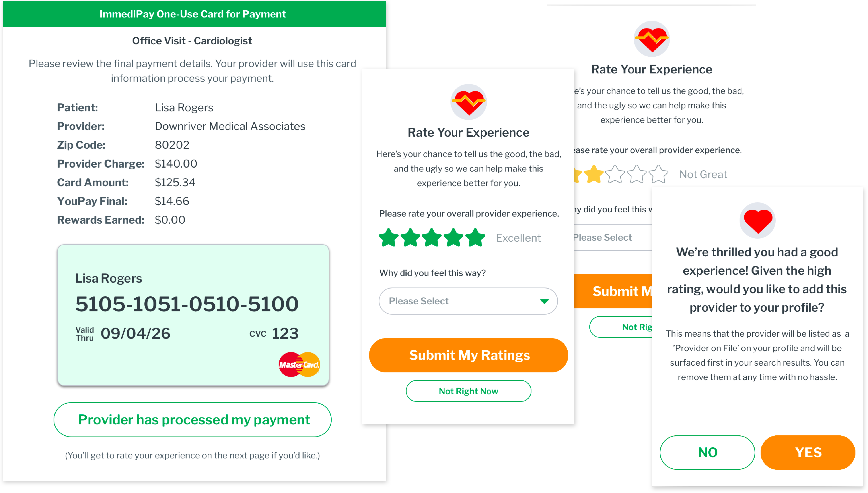Click the plain red heart icon
Viewport: 868px width, 493px height.
757,220
